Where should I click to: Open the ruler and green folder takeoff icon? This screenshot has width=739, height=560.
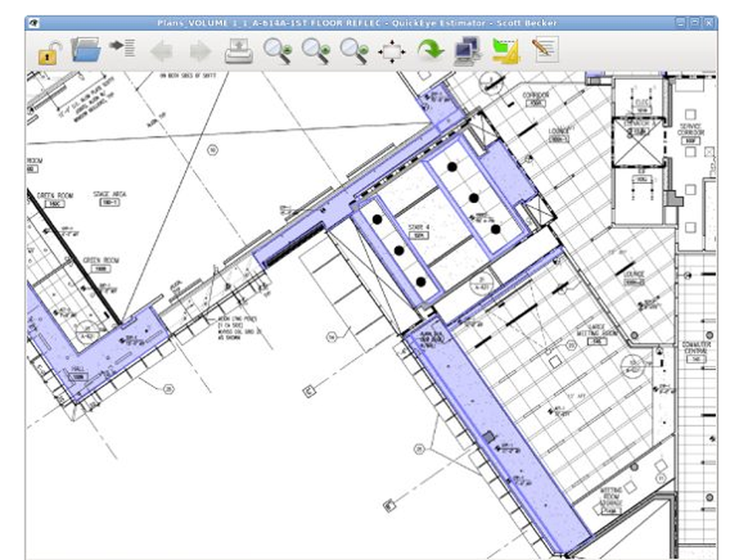tap(505, 51)
